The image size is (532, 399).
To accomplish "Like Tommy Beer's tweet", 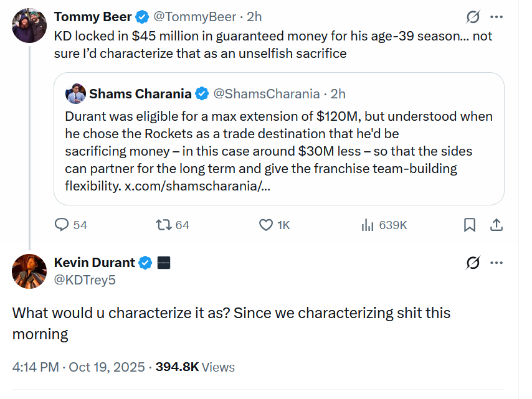I will (x=266, y=225).
